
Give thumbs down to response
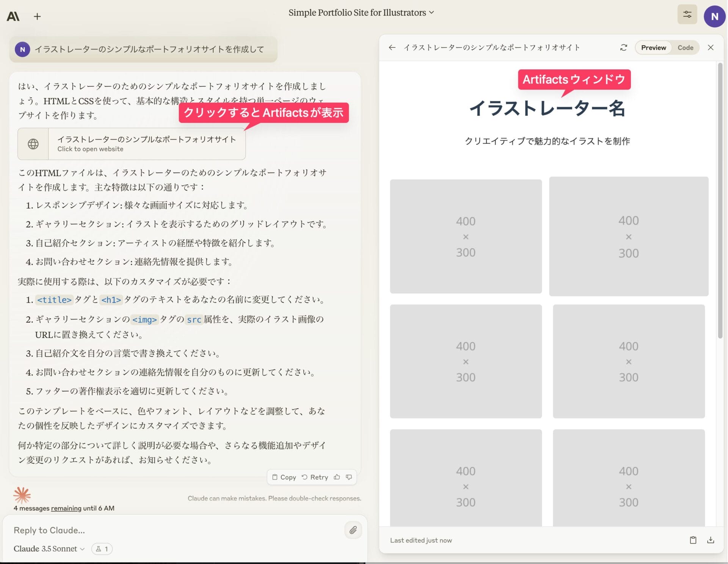(349, 477)
